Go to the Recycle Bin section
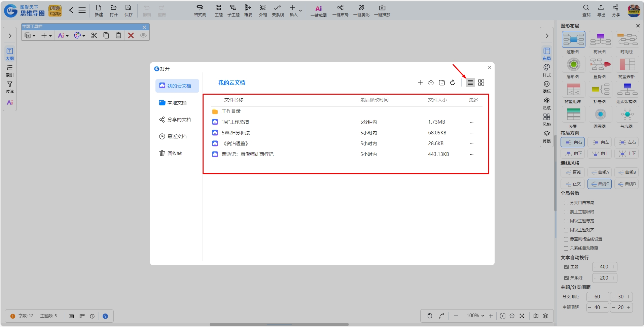The width and height of the screenshot is (644, 327). click(x=177, y=153)
